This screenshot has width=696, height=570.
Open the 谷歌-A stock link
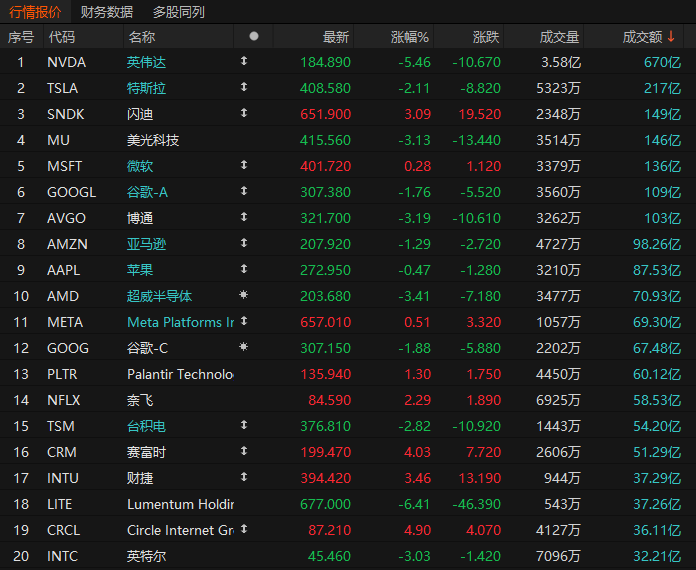[x=147, y=192]
